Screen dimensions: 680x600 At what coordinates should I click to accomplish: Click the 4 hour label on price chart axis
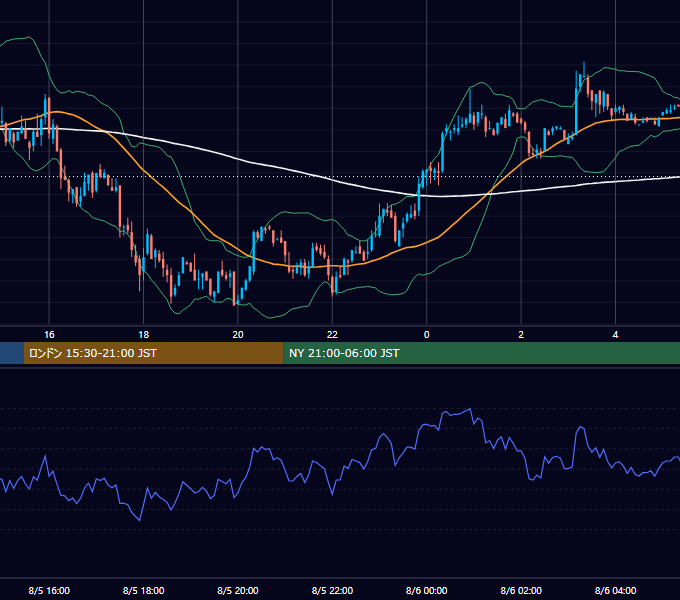(615, 335)
